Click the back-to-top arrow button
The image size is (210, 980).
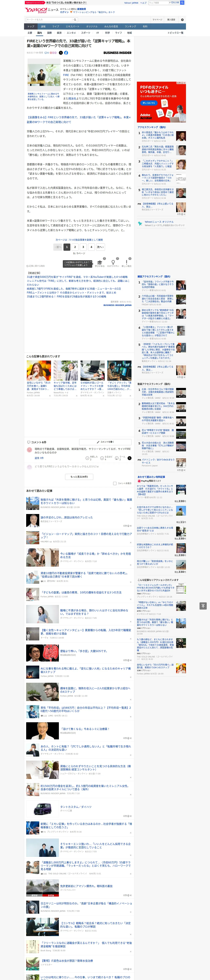coord(203,606)
